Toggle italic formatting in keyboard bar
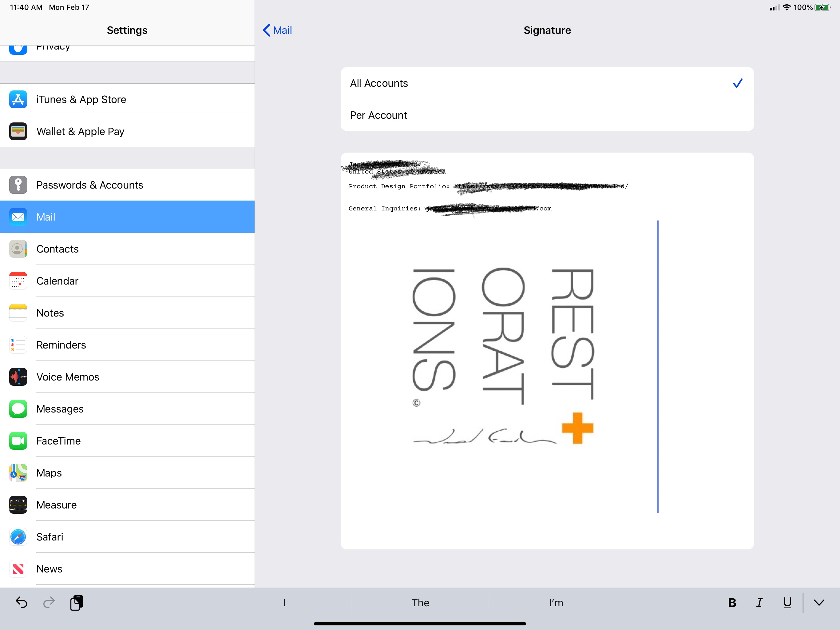 pos(759,603)
